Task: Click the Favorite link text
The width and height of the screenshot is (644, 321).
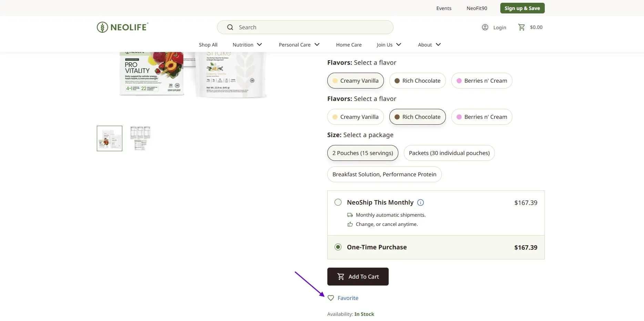Action: 348,298
